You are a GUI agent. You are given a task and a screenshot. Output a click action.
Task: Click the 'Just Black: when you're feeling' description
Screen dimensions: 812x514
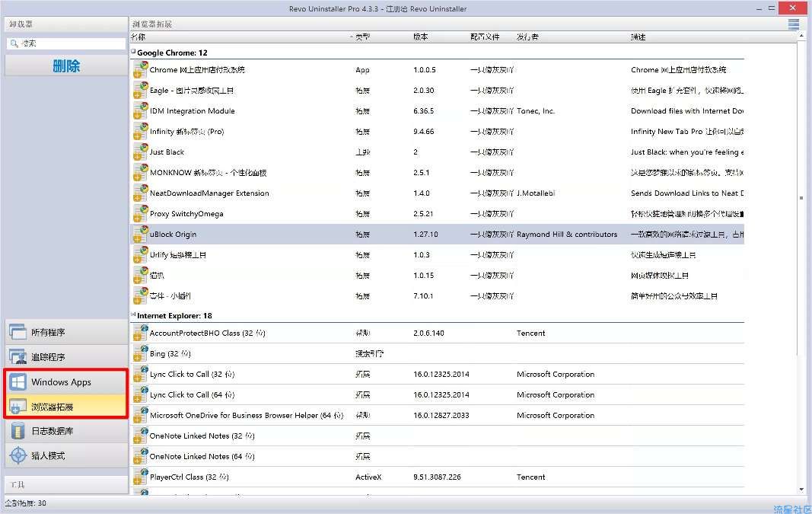pos(687,152)
